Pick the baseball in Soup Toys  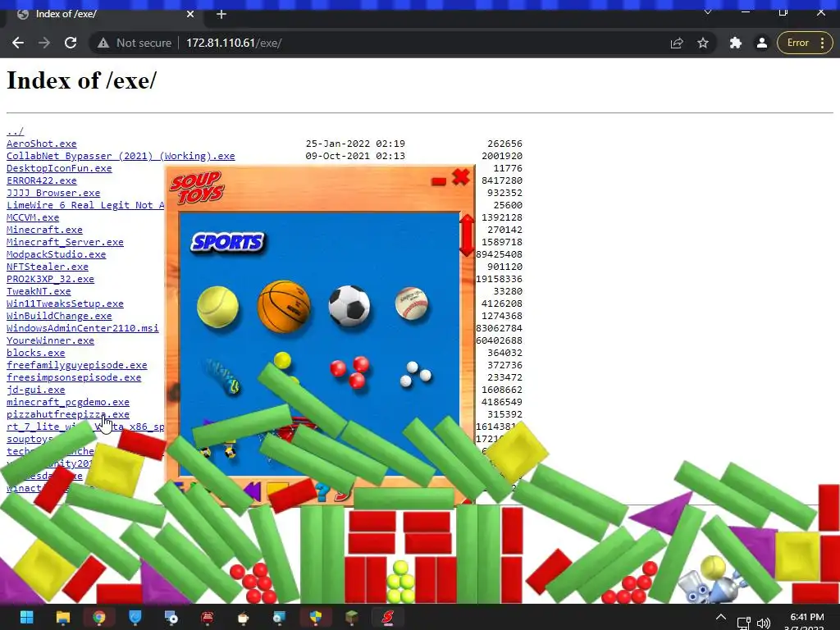point(412,304)
